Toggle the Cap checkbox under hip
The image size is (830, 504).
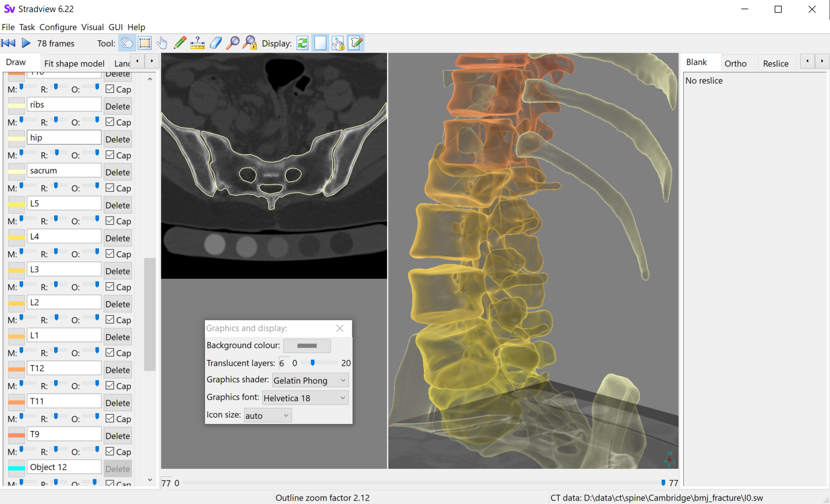[110, 155]
